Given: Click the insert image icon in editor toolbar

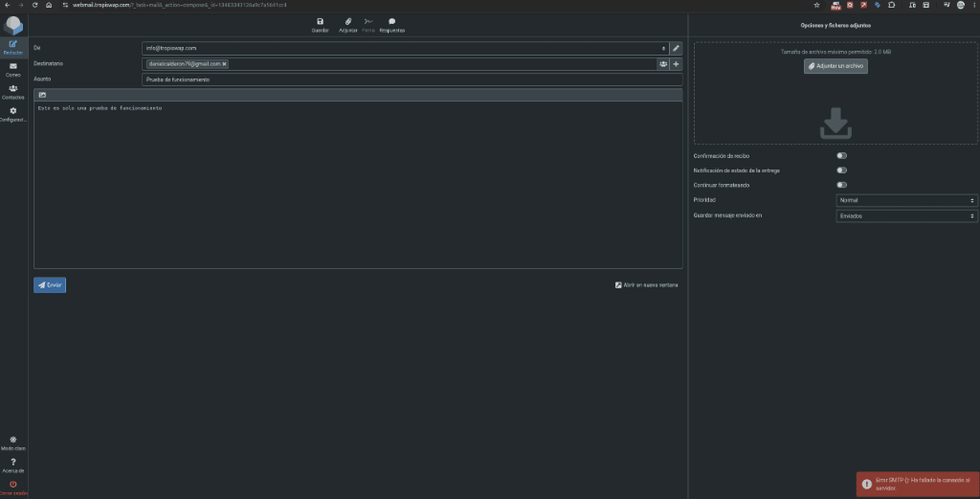Looking at the screenshot, I should tap(42, 95).
